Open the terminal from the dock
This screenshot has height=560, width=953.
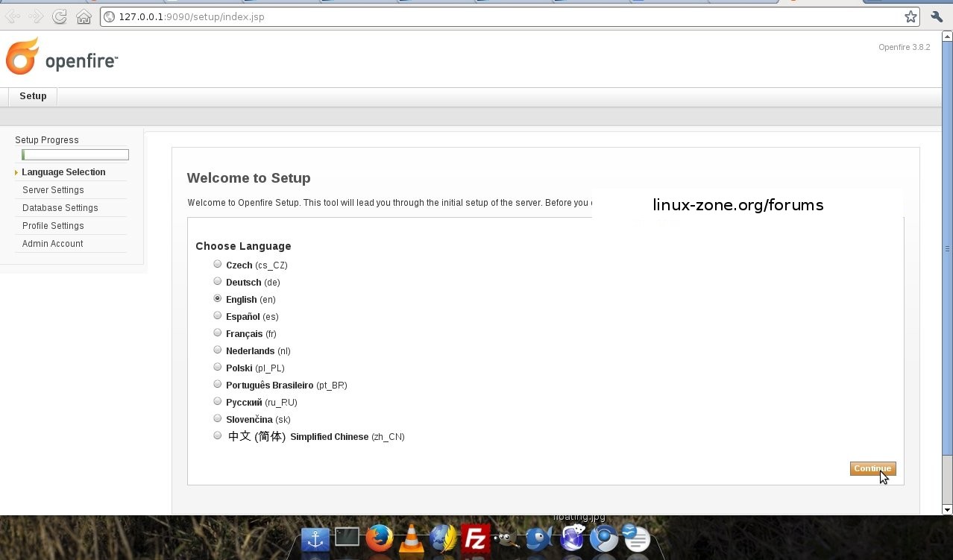point(347,537)
